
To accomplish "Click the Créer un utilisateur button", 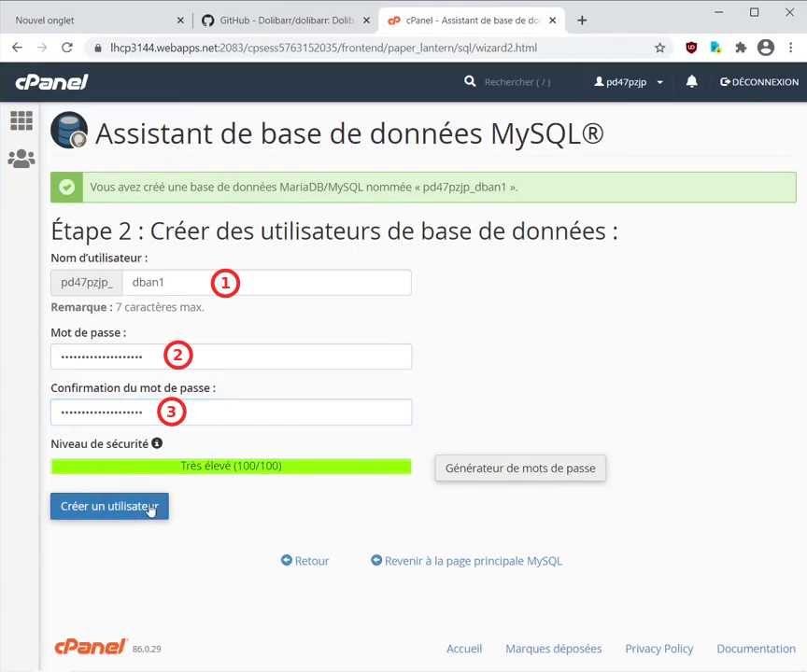I will 109,507.
